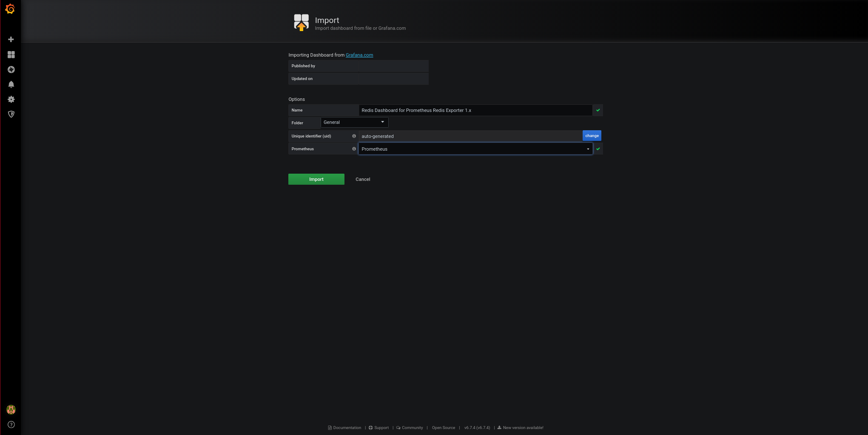Image resolution: width=868 pixels, height=435 pixels.
Task: Open the Alerting bell icon
Action: (11, 84)
